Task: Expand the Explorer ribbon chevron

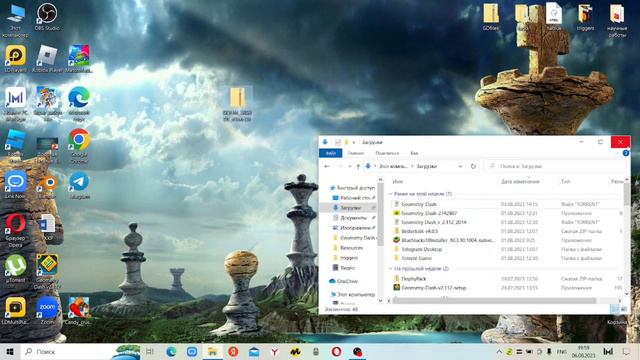Action: point(617,153)
